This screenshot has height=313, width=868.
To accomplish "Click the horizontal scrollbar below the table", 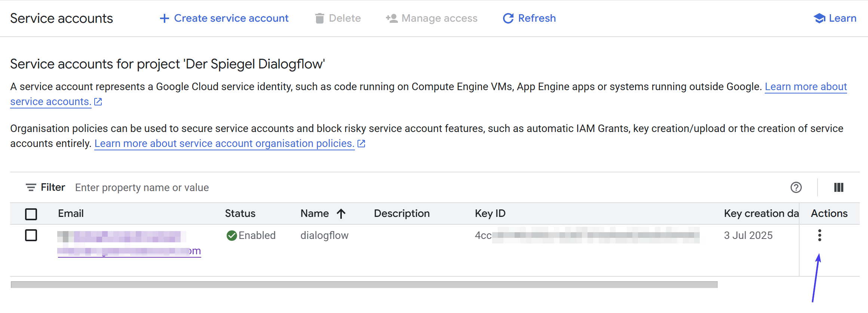I will (x=364, y=285).
